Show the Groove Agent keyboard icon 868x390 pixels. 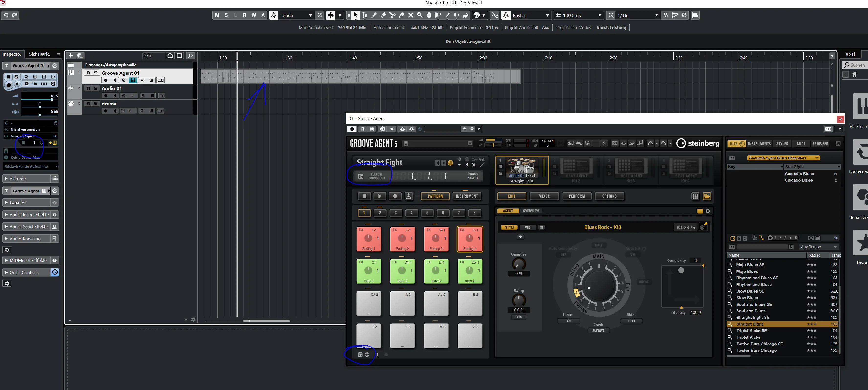coord(695,196)
